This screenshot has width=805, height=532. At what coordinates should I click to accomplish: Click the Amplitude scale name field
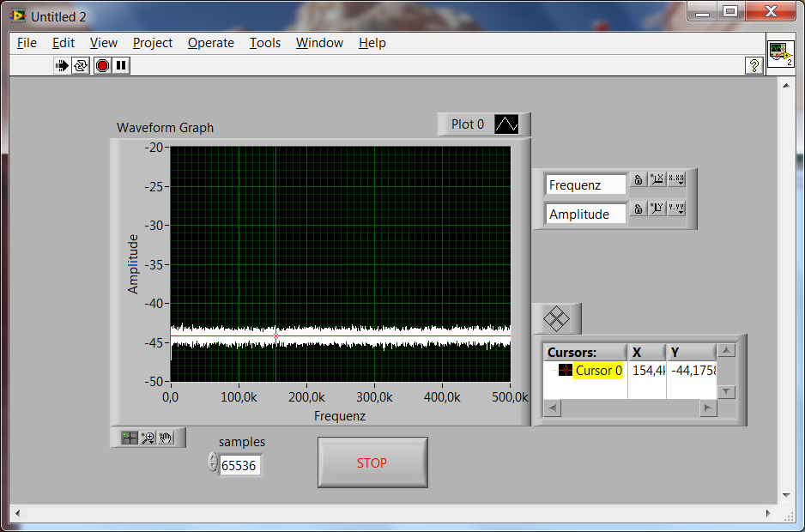click(586, 215)
